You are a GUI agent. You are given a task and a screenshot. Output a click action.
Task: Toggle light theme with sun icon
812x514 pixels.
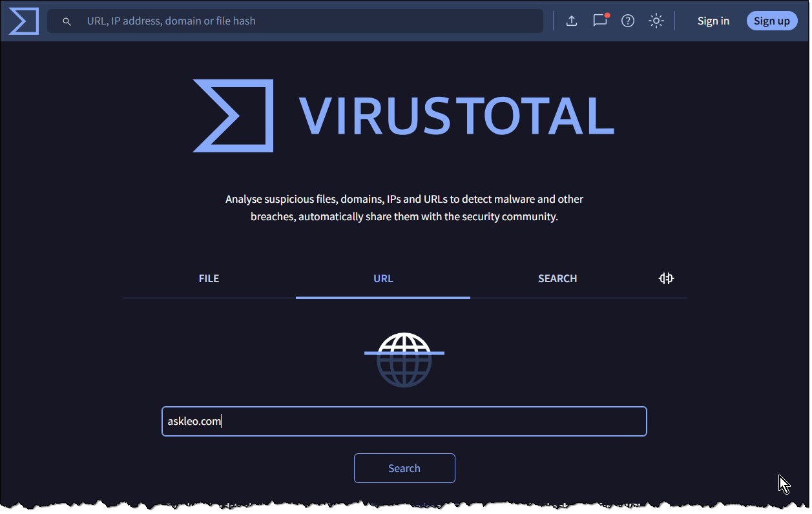click(656, 21)
